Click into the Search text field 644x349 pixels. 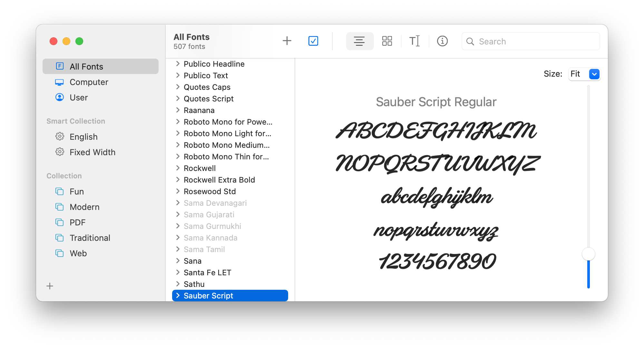tap(535, 42)
